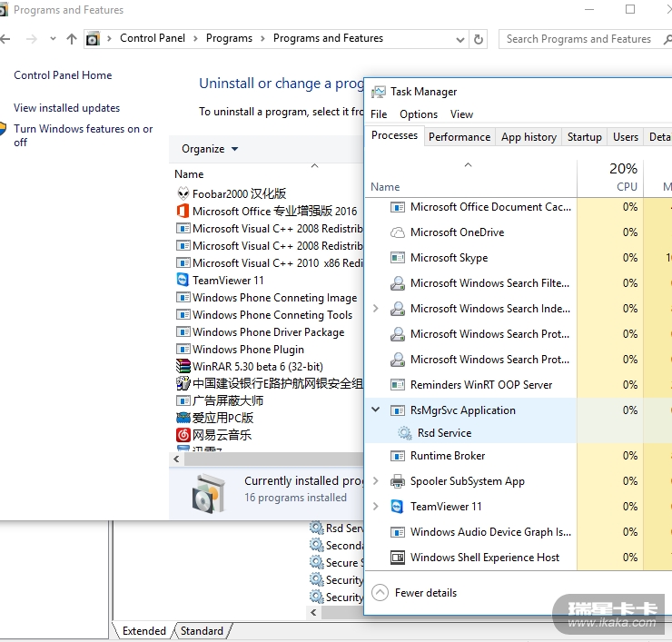Expand the Spooler SubSystem App row
The height and width of the screenshot is (642, 672).
tap(375, 481)
